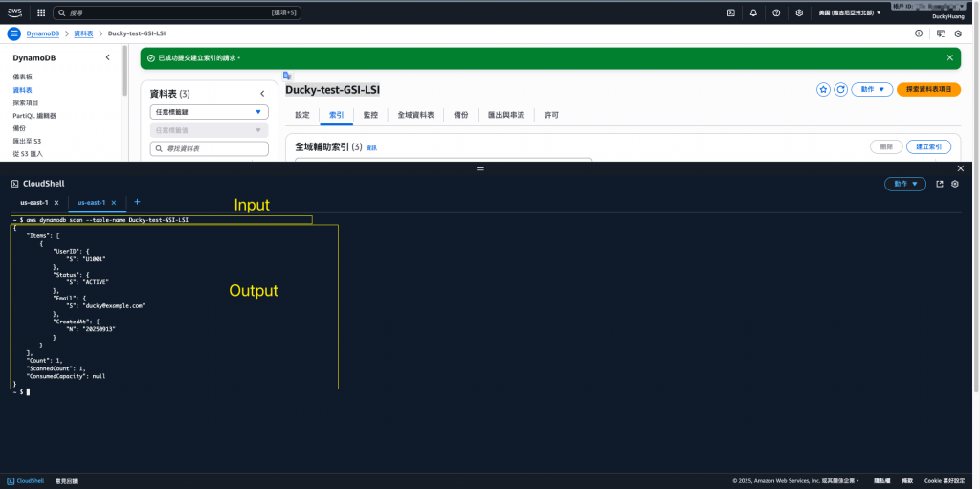The image size is (980, 489).
Task: Click the clock icon in breadcrumb bar
Action: pyautogui.click(x=957, y=33)
